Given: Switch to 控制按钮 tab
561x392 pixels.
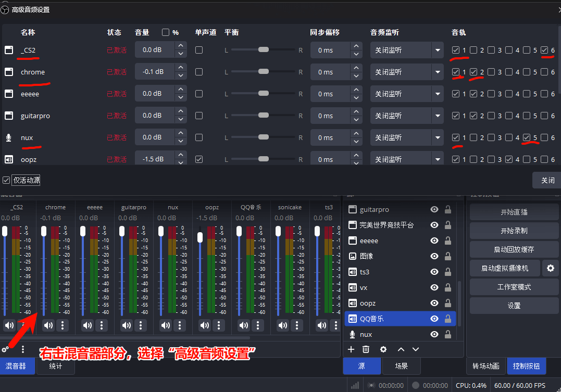Looking at the screenshot, I should [526, 366].
